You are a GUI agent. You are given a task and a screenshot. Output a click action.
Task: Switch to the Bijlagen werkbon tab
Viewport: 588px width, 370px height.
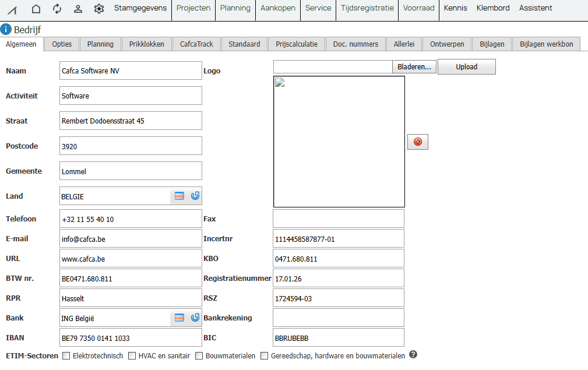(x=547, y=44)
